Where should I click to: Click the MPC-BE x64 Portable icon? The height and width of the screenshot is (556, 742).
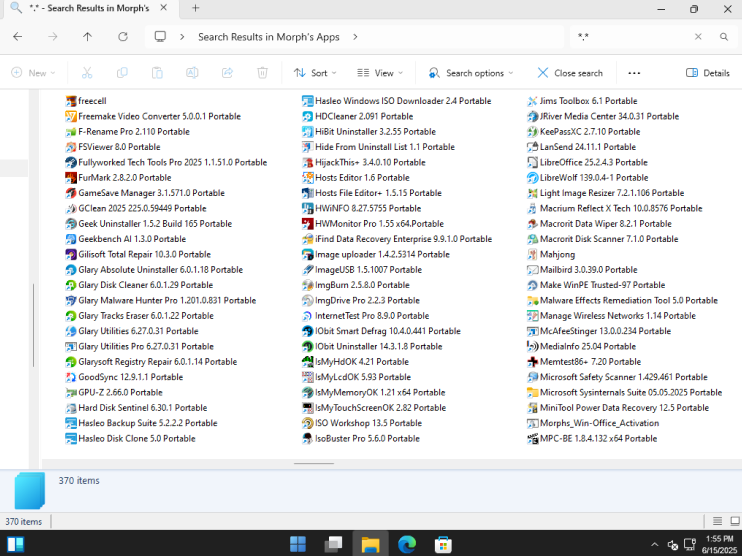pos(532,439)
